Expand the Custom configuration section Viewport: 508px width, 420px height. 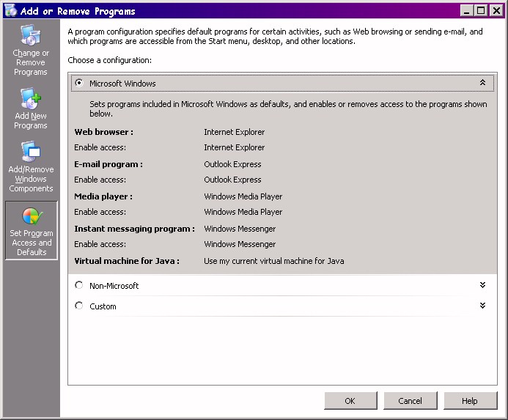(482, 305)
